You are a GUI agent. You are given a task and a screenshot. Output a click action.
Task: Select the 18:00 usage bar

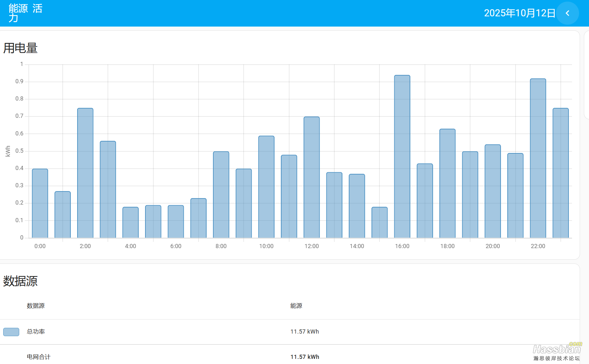(447, 183)
